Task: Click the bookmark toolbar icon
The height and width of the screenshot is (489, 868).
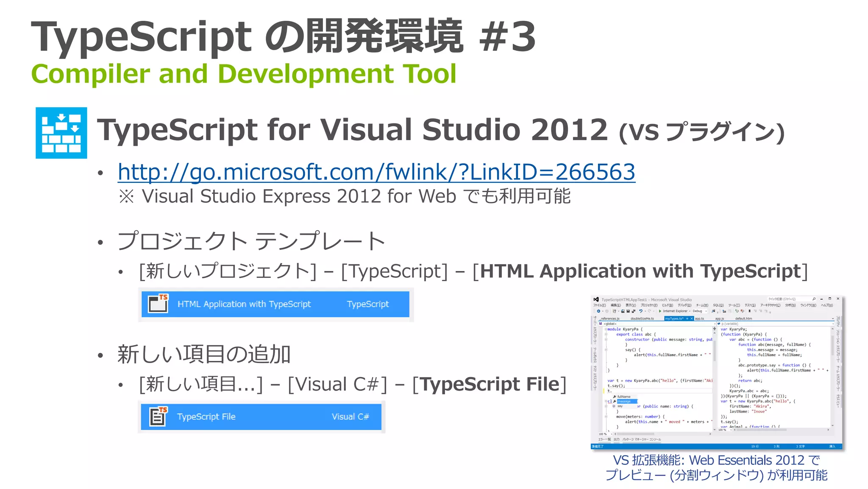Action: tap(749, 311)
